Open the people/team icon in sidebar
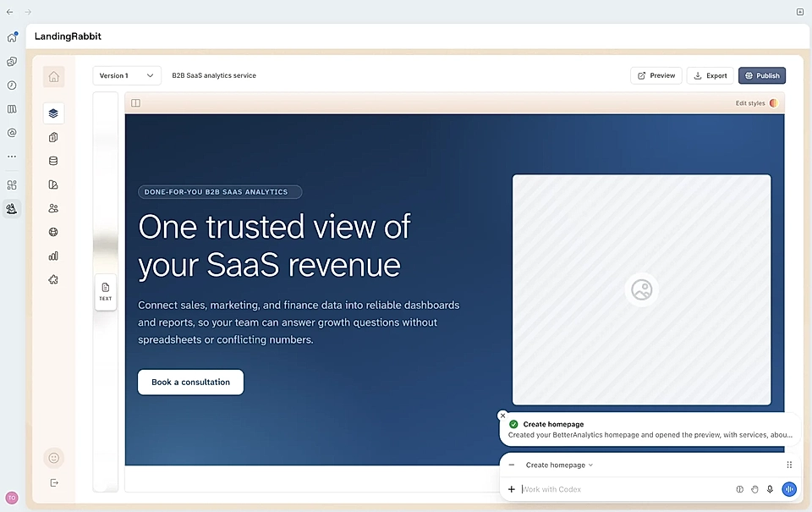Image resolution: width=812 pixels, height=512 pixels. click(x=53, y=208)
